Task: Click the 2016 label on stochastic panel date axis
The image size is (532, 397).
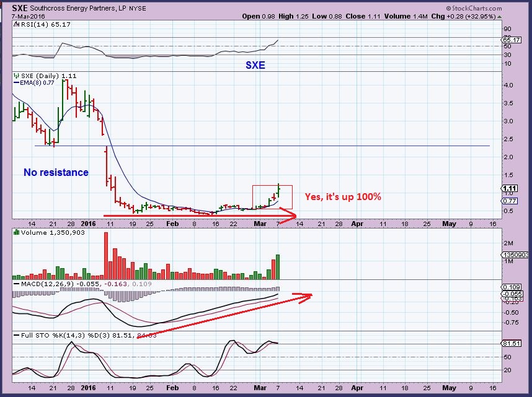Action: 89,388
